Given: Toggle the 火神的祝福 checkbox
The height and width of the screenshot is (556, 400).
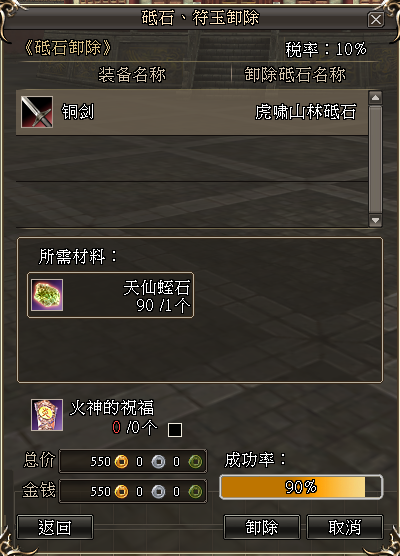Looking at the screenshot, I should tap(175, 430).
